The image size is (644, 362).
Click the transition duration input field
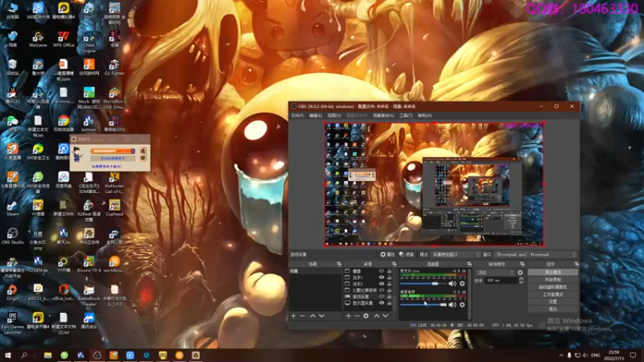501,280
